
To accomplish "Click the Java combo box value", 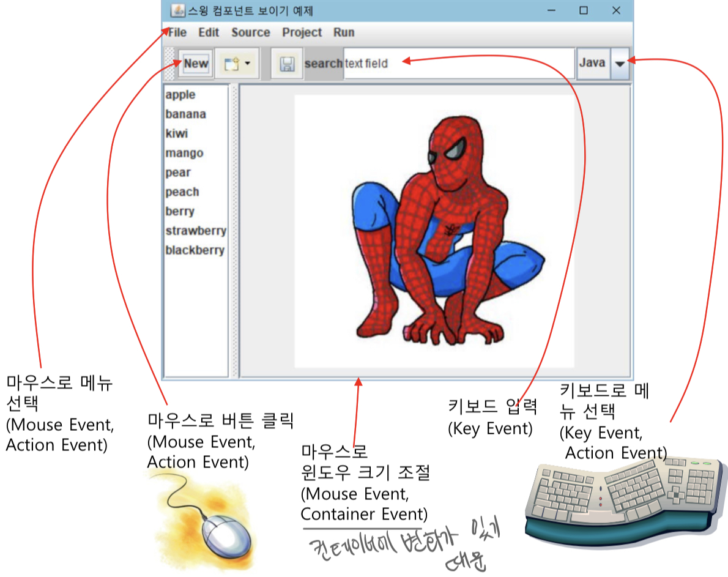I will [593, 63].
